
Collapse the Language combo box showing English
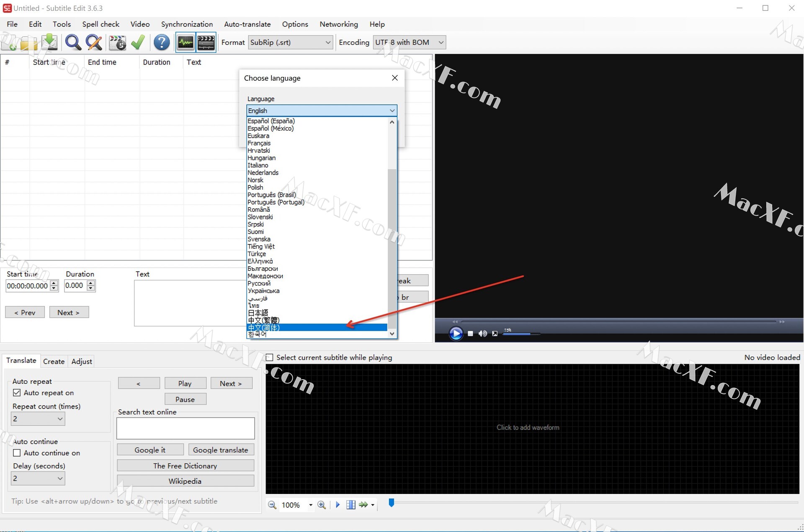tap(322, 111)
